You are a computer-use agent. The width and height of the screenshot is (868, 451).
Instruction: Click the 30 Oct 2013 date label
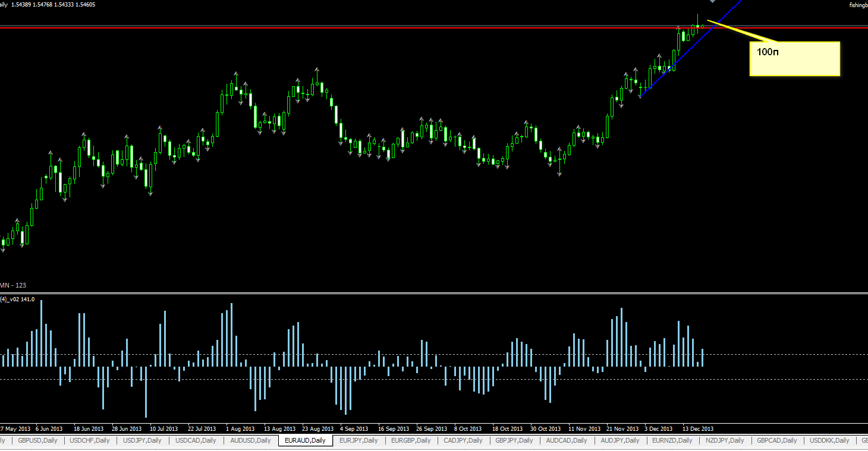click(545, 428)
